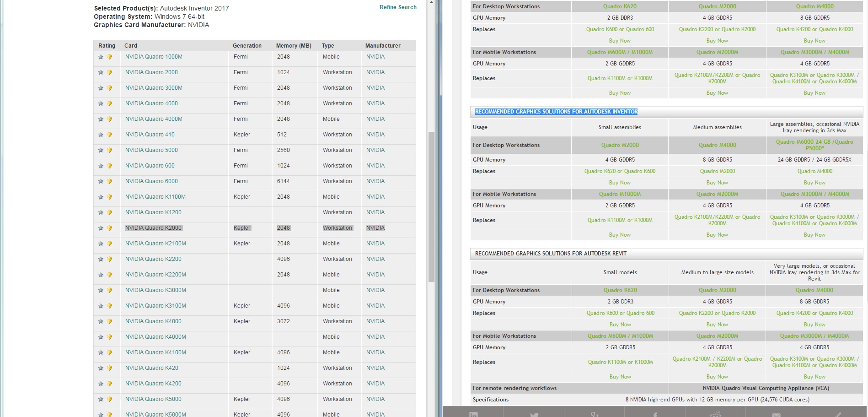The width and height of the screenshot is (868, 417).
Task: Open the NVIDIA Quadro K620-replacing M2000 Inventor desktop link
Action: click(x=620, y=145)
